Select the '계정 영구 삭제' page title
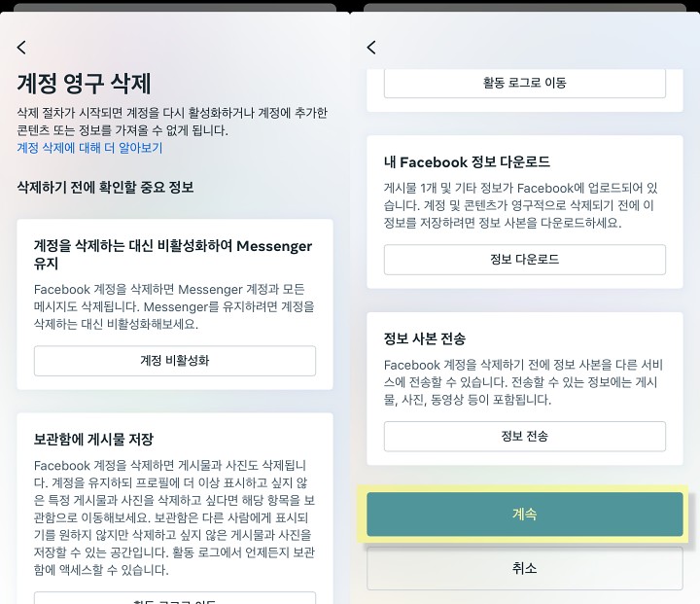This screenshot has height=604, width=700. tap(84, 84)
